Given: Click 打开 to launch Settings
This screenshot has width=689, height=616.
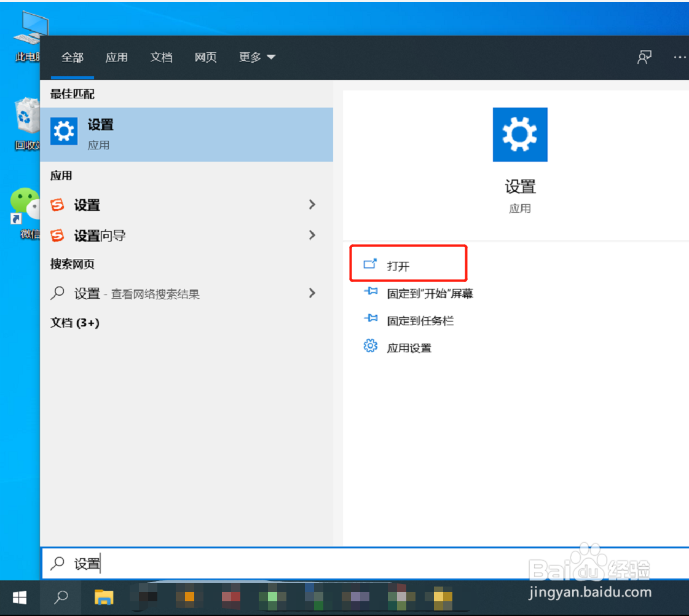Looking at the screenshot, I should click(x=398, y=264).
